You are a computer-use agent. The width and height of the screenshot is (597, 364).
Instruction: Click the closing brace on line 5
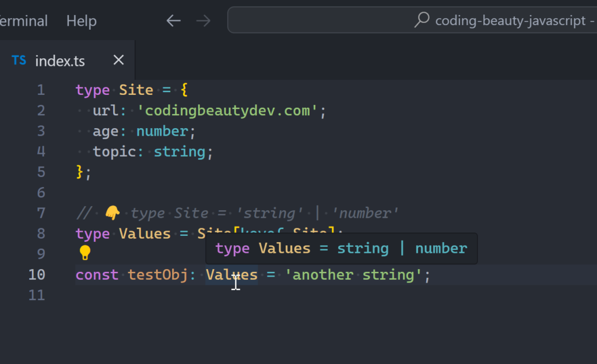tap(79, 172)
